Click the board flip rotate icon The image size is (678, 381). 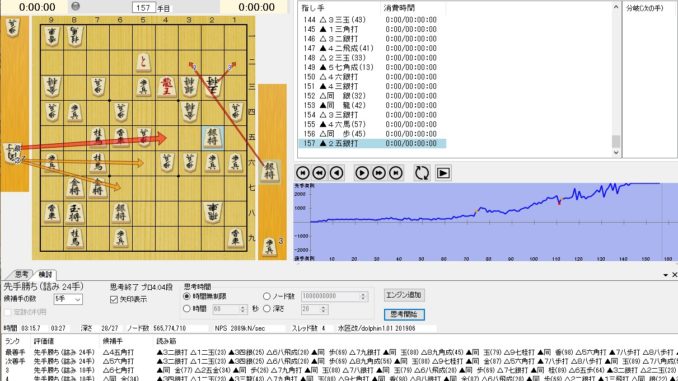(422, 173)
